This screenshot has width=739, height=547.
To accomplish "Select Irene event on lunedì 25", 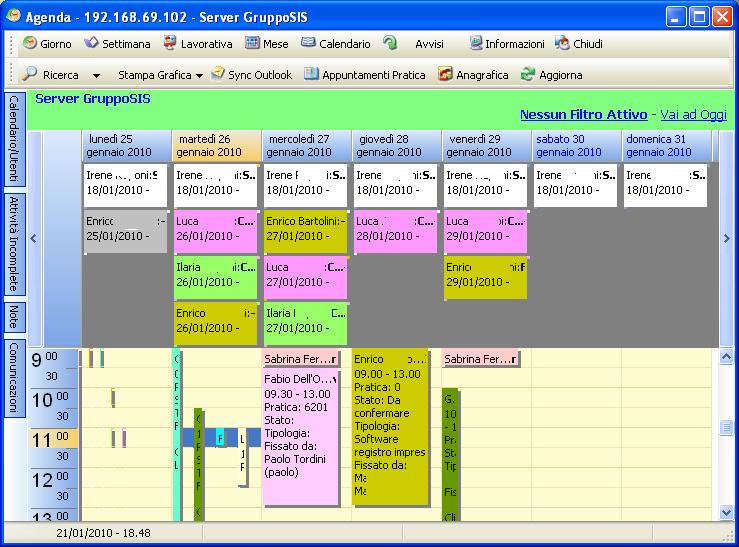I will (125, 185).
